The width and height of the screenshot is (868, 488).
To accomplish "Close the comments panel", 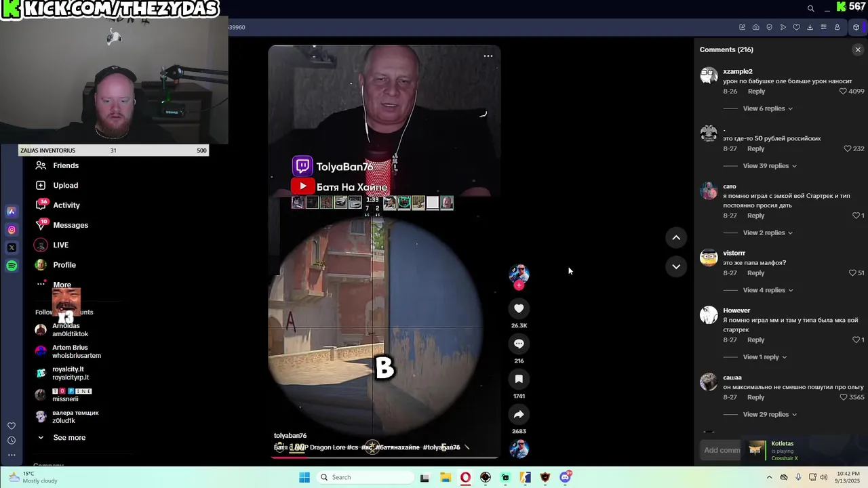I will click(x=858, y=49).
